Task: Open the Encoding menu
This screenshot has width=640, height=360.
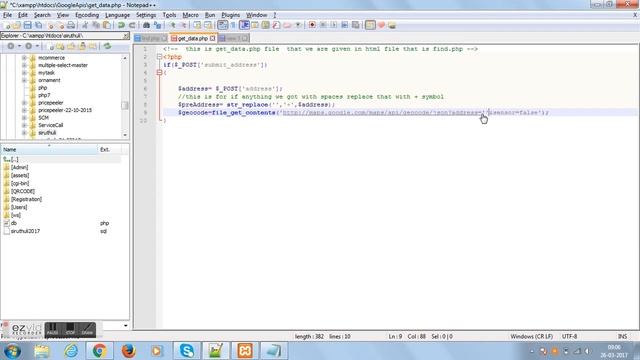Action: (x=87, y=15)
